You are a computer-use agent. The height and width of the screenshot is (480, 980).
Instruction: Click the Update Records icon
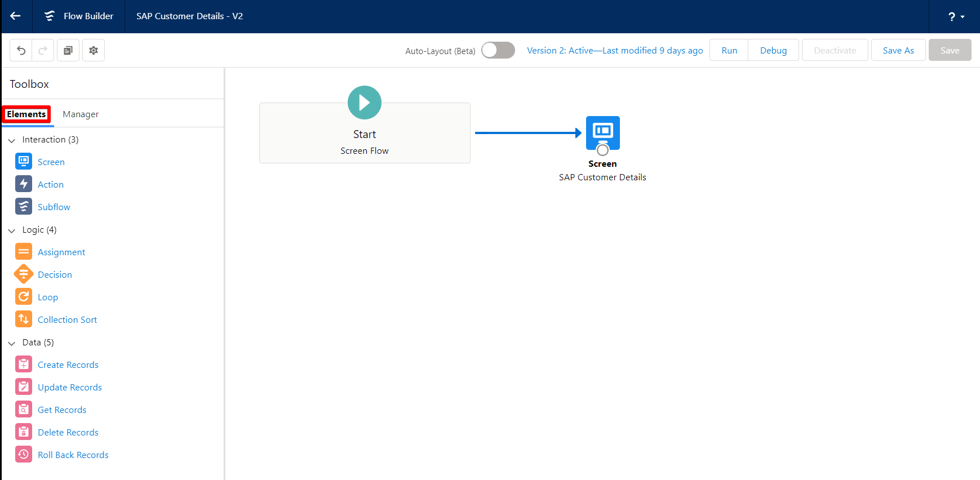pos(24,387)
